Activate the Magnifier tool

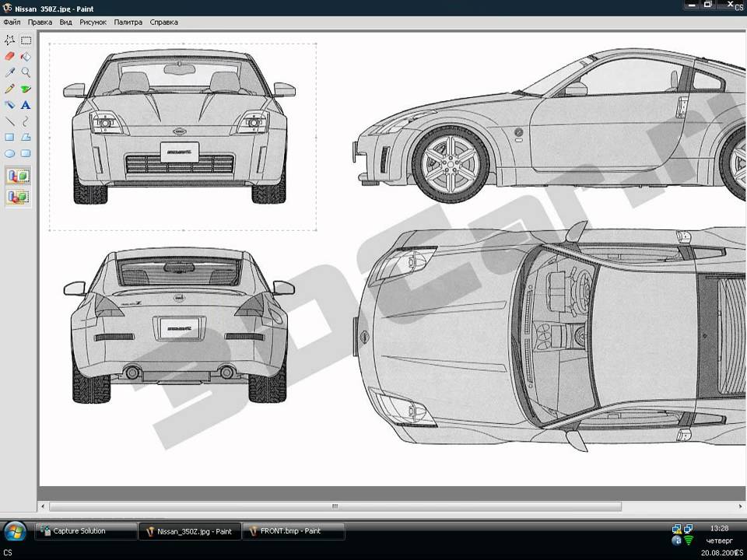(26, 72)
